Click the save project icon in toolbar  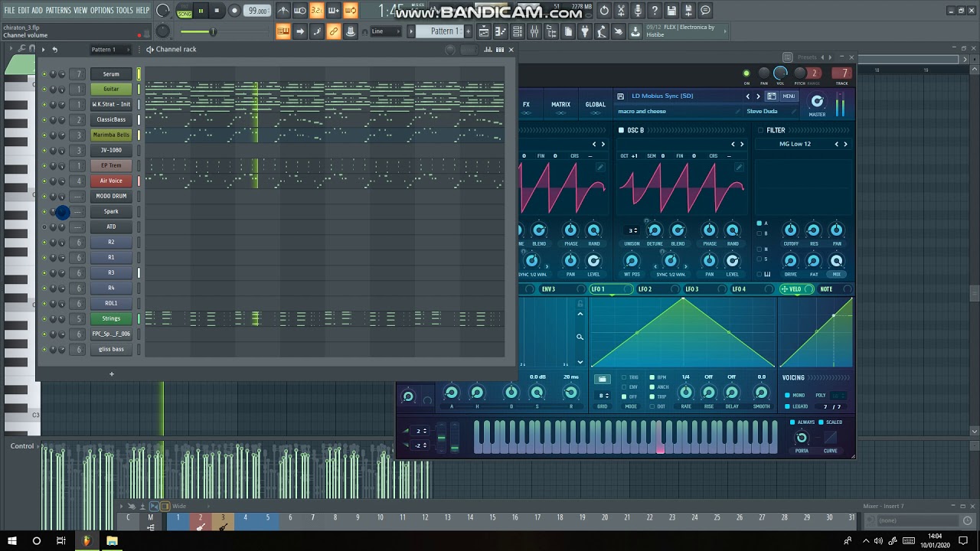click(x=671, y=11)
